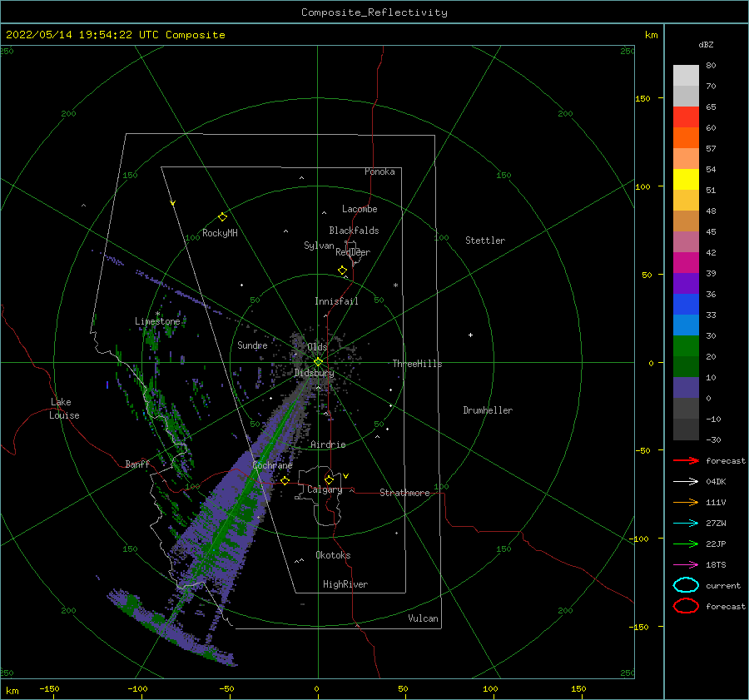
Task: Click the 'Calgary' city label
Action: point(325,489)
